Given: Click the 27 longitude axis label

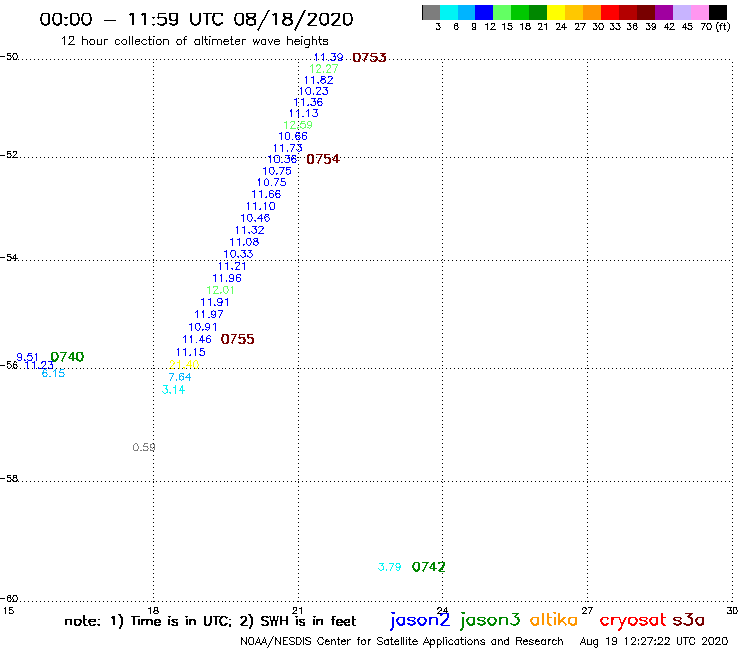Looking at the screenshot, I should point(587,610).
